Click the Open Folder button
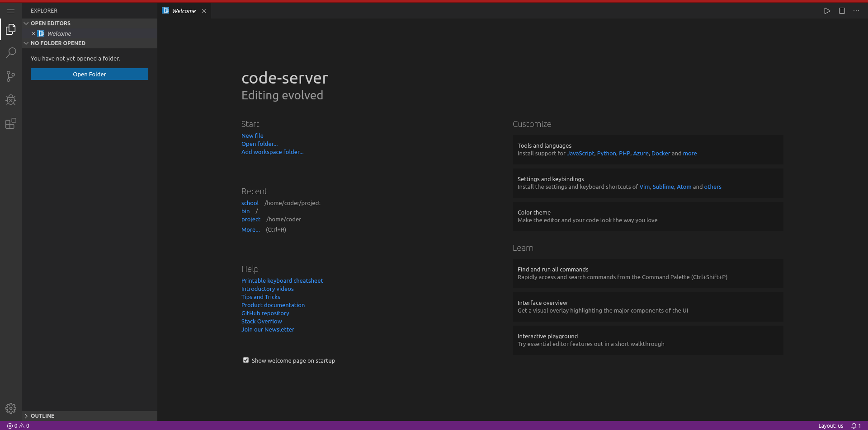 click(90, 74)
